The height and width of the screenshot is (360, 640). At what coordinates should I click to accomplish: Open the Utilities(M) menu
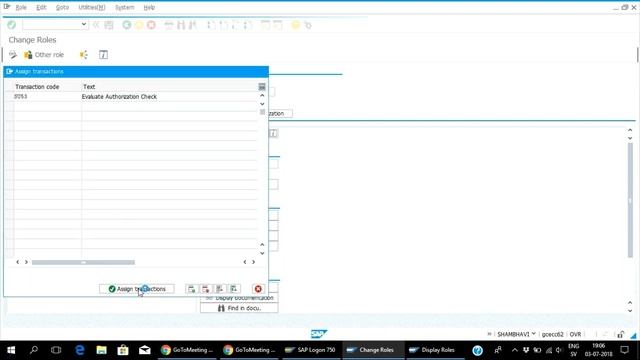(x=91, y=7)
